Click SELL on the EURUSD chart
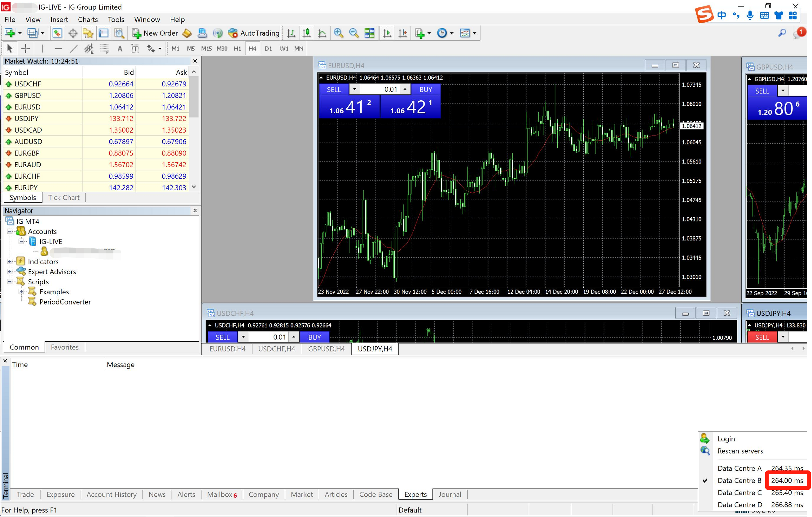Image resolution: width=812 pixels, height=517 pixels. point(334,90)
